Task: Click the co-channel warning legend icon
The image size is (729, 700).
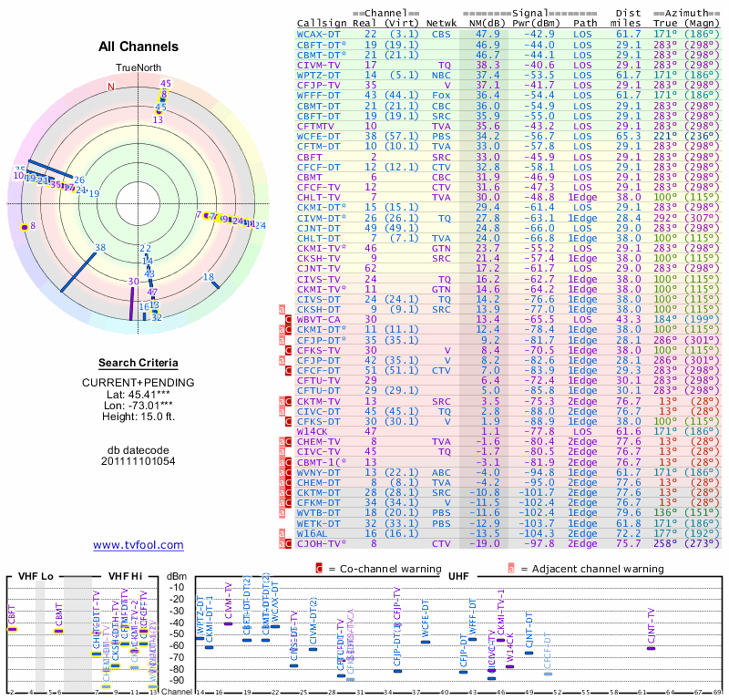Action: tap(319, 569)
